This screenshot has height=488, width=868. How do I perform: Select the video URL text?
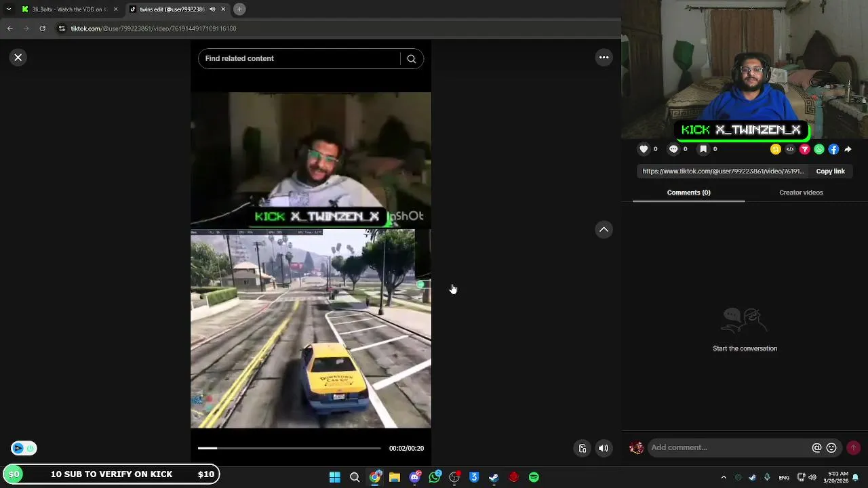coord(723,171)
